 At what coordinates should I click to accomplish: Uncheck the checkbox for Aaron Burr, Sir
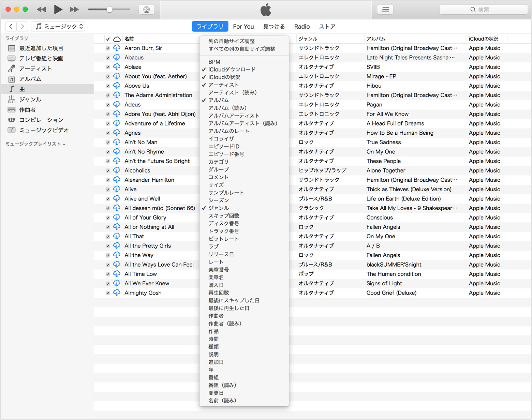pyautogui.click(x=108, y=48)
